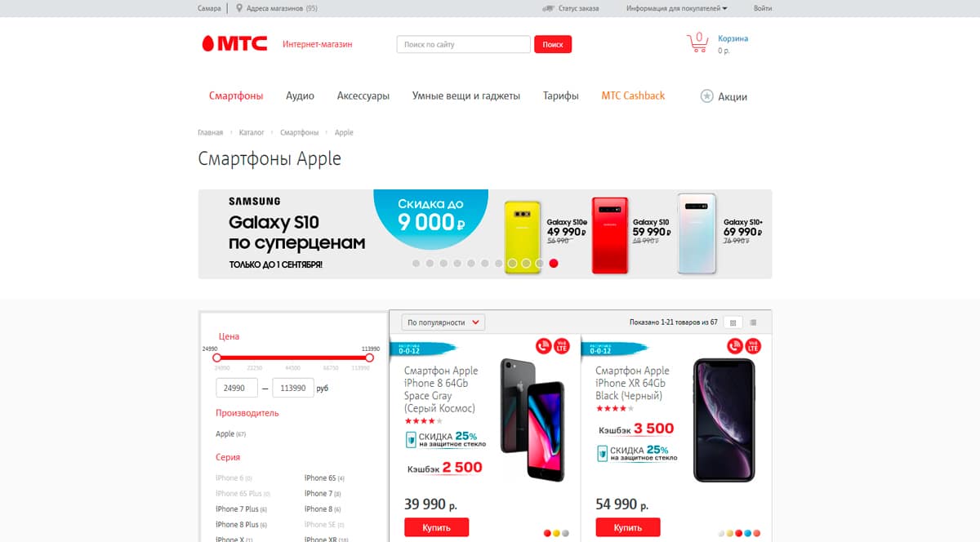Change city from Самара
980x542 pixels.
[x=209, y=8]
